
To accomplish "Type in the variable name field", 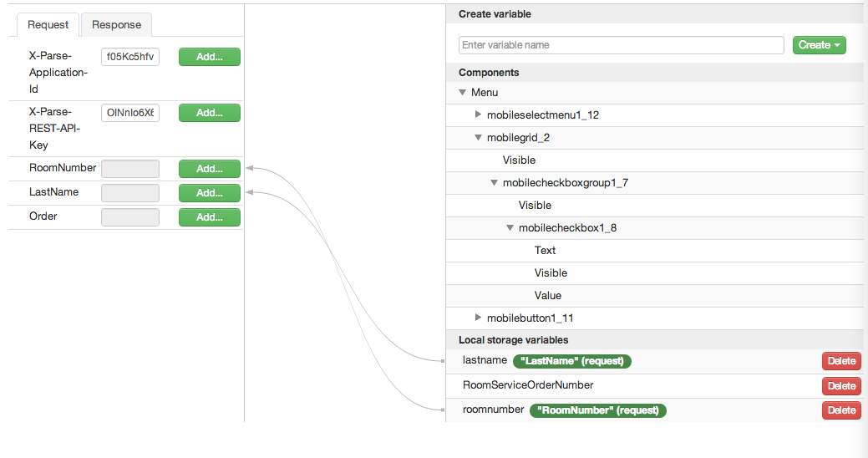I will [621, 45].
